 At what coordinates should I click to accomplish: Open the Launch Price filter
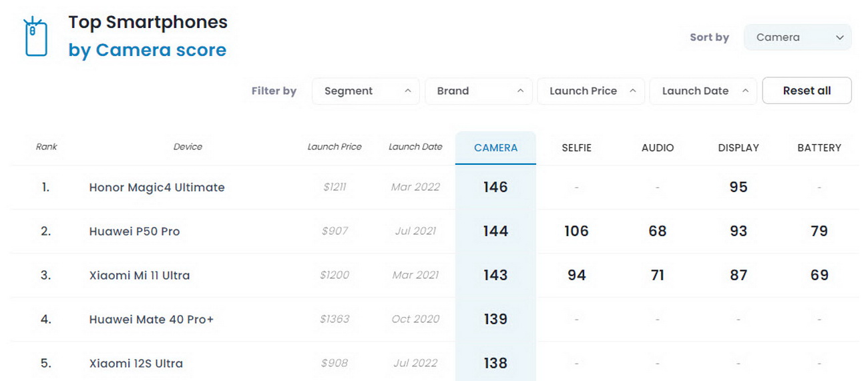tap(591, 91)
